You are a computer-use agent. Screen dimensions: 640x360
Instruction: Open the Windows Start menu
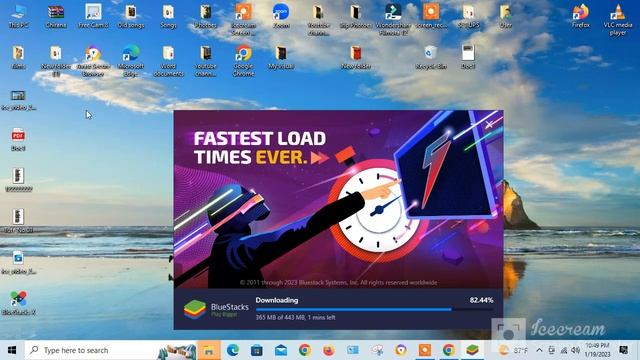coord(12,350)
